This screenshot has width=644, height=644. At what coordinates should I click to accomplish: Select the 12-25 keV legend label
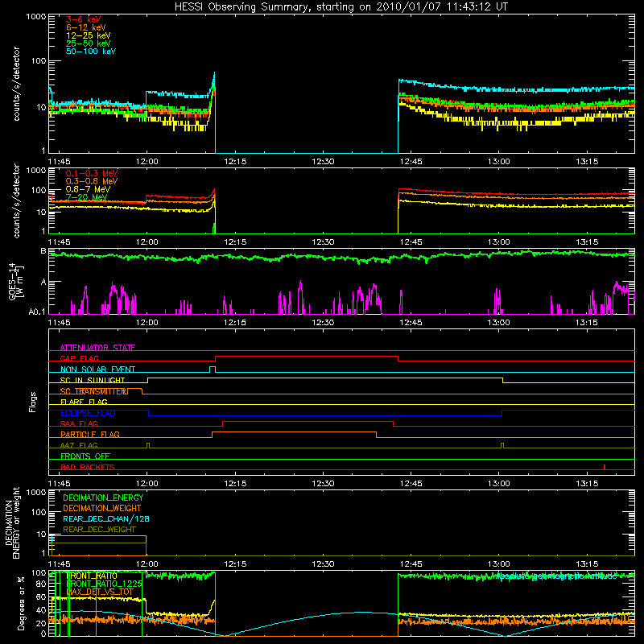(x=89, y=35)
